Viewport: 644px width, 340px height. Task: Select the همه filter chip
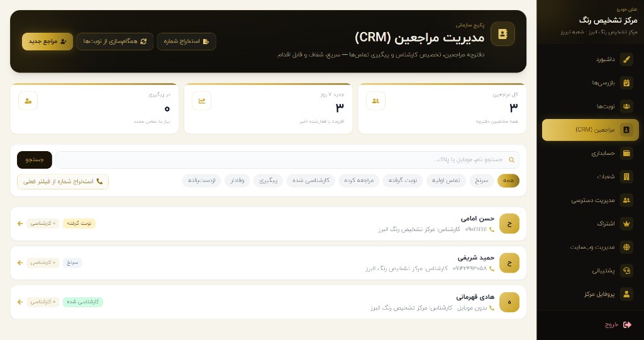coord(508,181)
